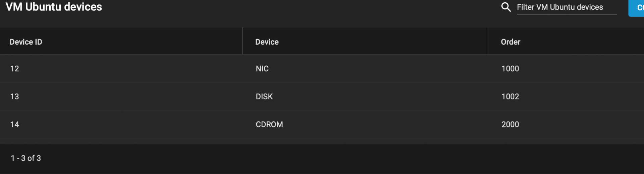The height and width of the screenshot is (174, 644).
Task: Click divider between Device ID and Device headers
Action: click(x=242, y=41)
